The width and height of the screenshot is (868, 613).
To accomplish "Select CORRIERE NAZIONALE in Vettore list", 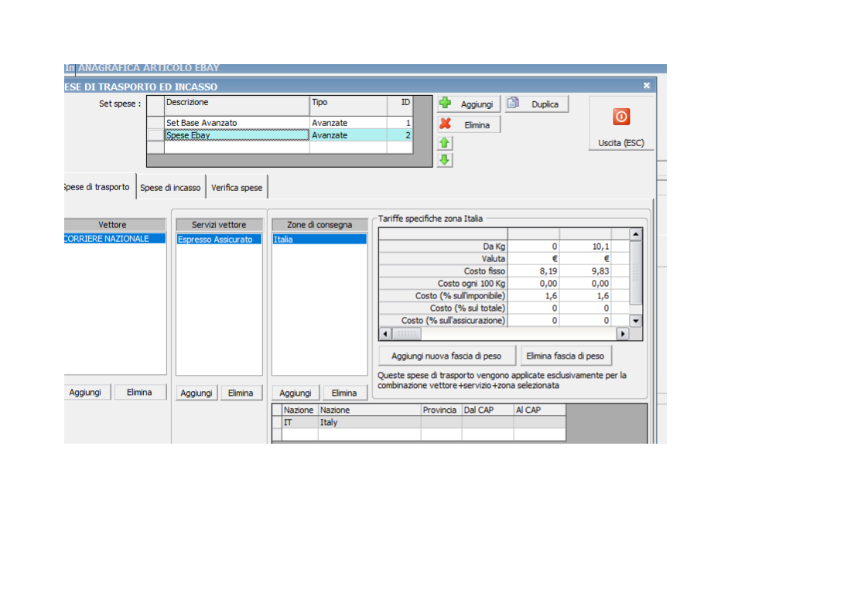I will coord(114,238).
